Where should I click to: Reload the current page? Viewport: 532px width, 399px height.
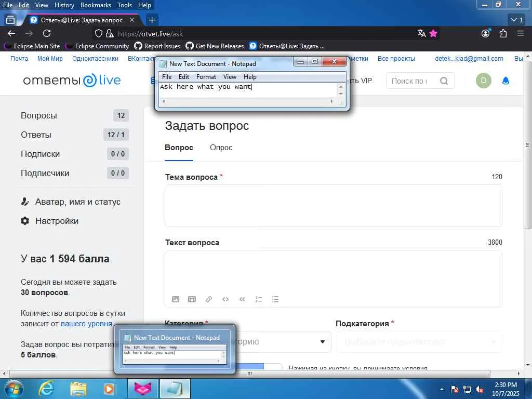pyautogui.click(x=47, y=33)
